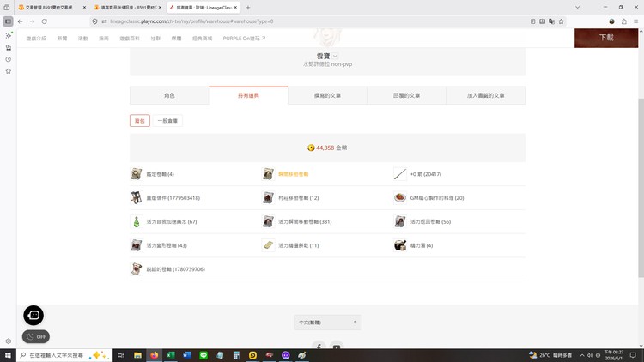Open the calculator from the taskbar
The height and width of the screenshot is (362, 644).
click(236, 355)
